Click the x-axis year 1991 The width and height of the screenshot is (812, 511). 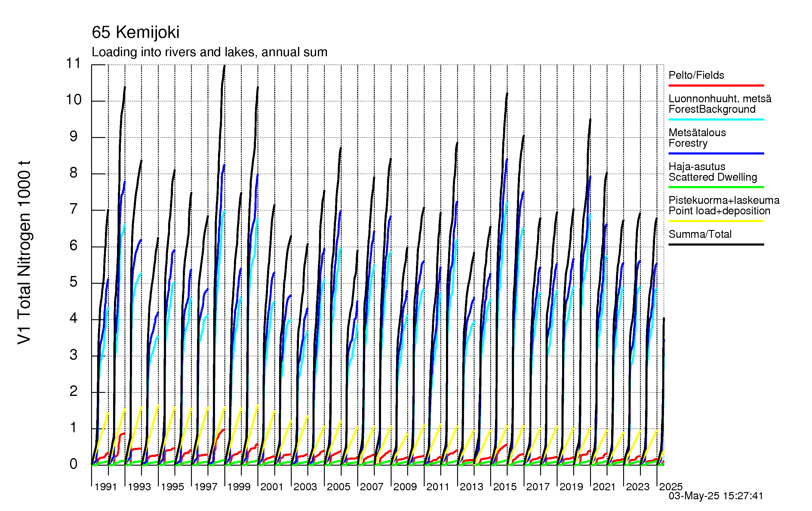tap(106, 487)
